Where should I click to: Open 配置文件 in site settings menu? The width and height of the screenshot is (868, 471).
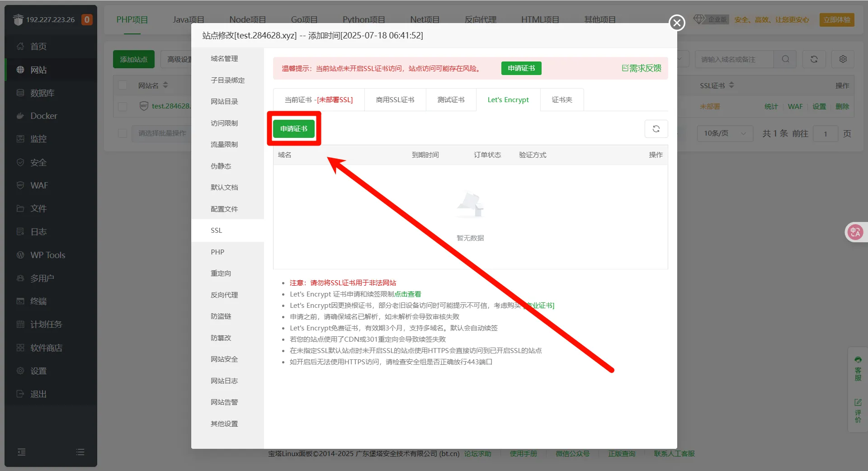[x=224, y=209]
